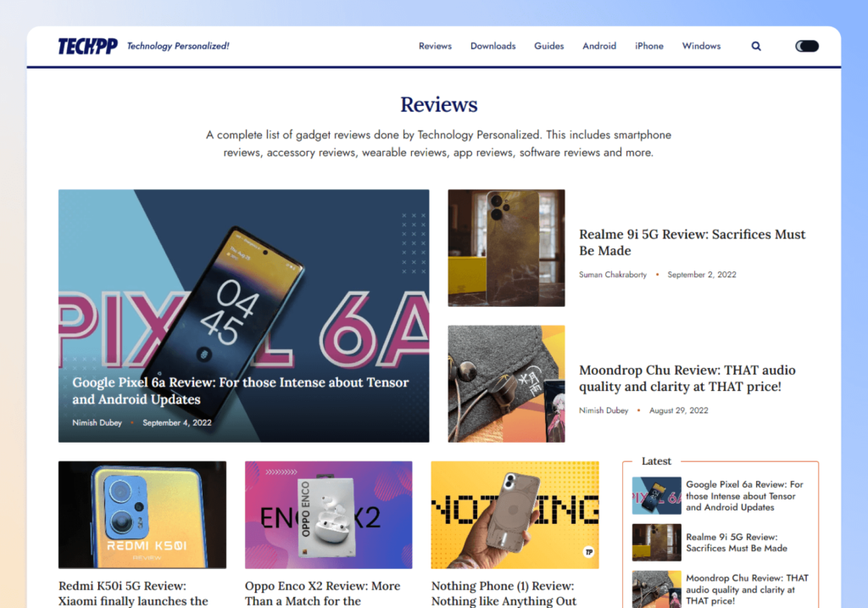Open the Redmi K50i review card image
Screen dimensions: 868x608
(142, 515)
